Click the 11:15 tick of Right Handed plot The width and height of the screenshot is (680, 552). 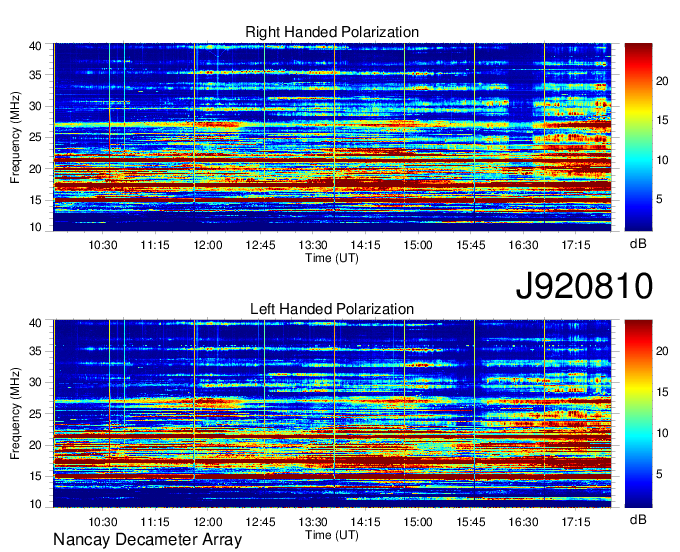pos(155,245)
